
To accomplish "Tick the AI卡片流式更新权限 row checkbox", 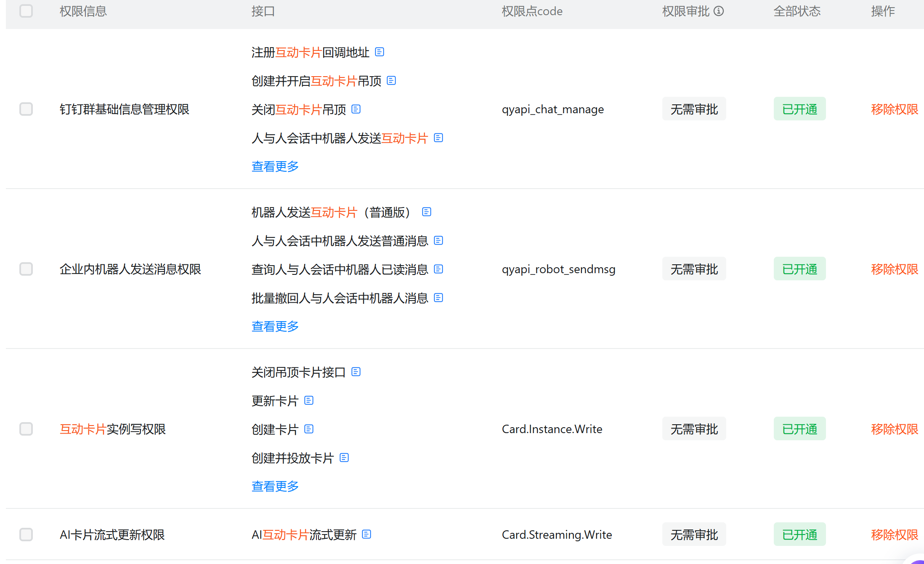I will click(x=26, y=535).
